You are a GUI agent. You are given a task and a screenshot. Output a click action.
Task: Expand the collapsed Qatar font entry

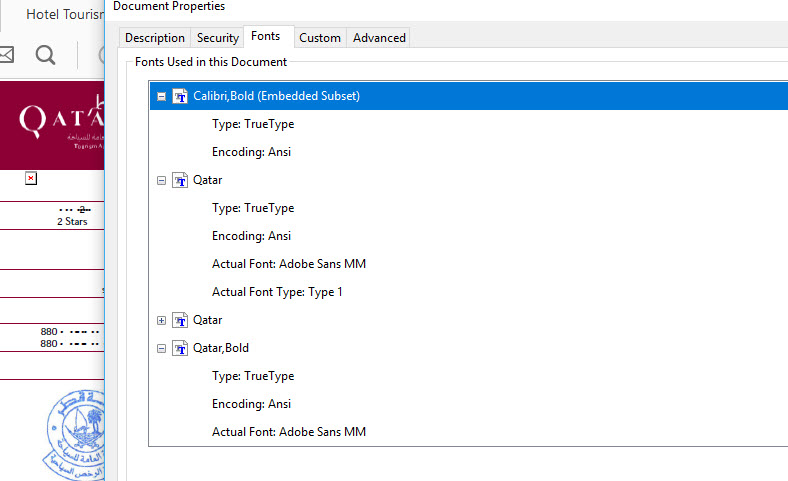(161, 320)
